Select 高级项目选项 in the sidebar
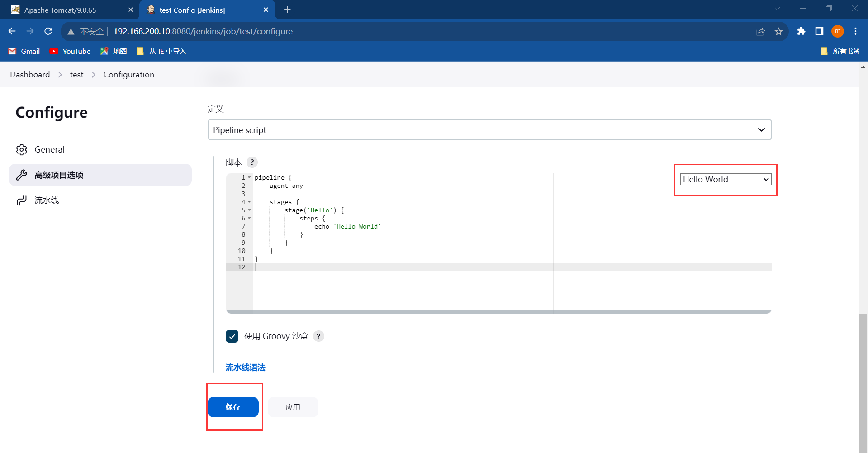The width and height of the screenshot is (868, 453). 100,175
